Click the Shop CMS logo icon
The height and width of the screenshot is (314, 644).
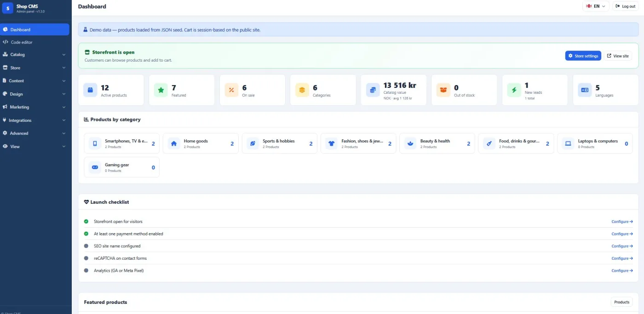[8, 8]
